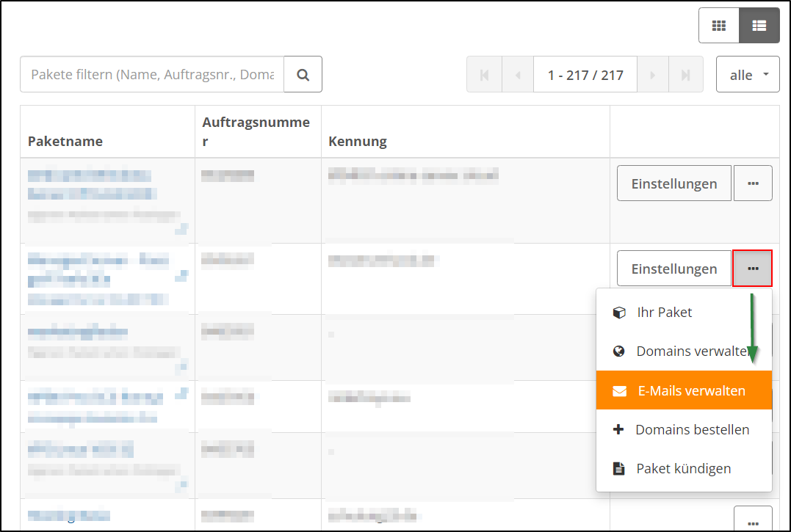Screen dimensions: 791x532
Task: Click 'Einstellungen' for the top package
Action: [x=673, y=183]
